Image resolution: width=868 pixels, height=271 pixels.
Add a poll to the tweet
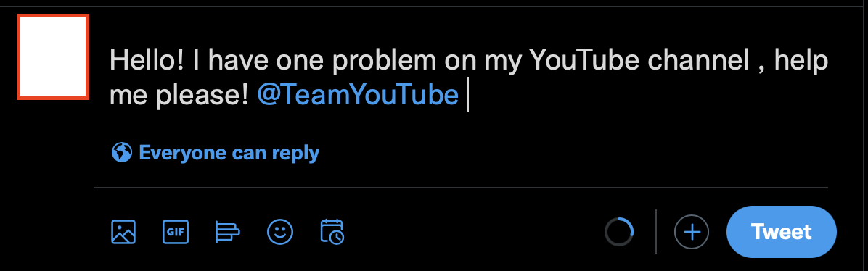tap(227, 232)
